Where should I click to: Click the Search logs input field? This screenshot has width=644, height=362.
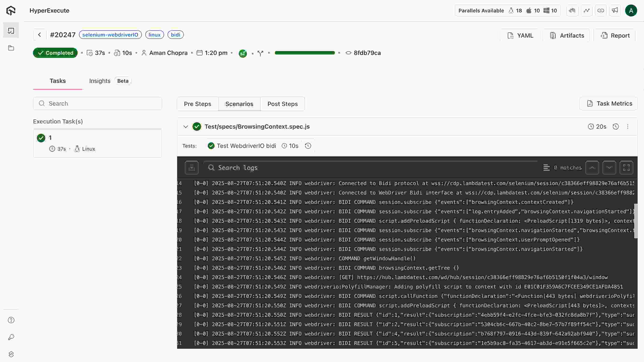pyautogui.click(x=370, y=168)
